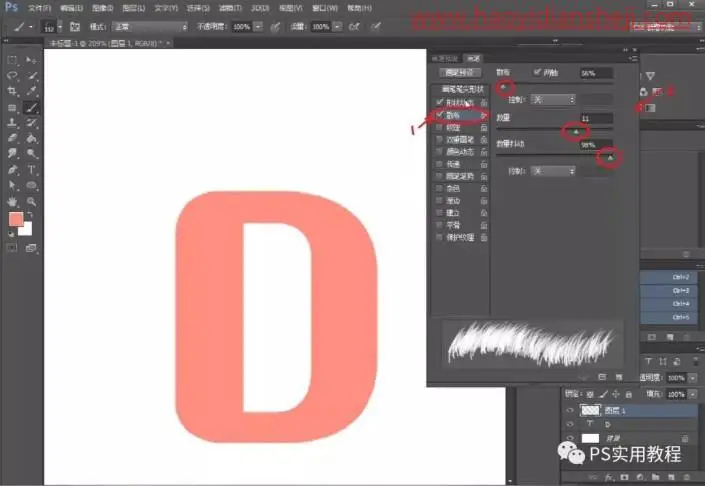Image resolution: width=705 pixels, height=486 pixels.
Task: Enable the 纹理 texture checkbox
Action: (x=439, y=127)
